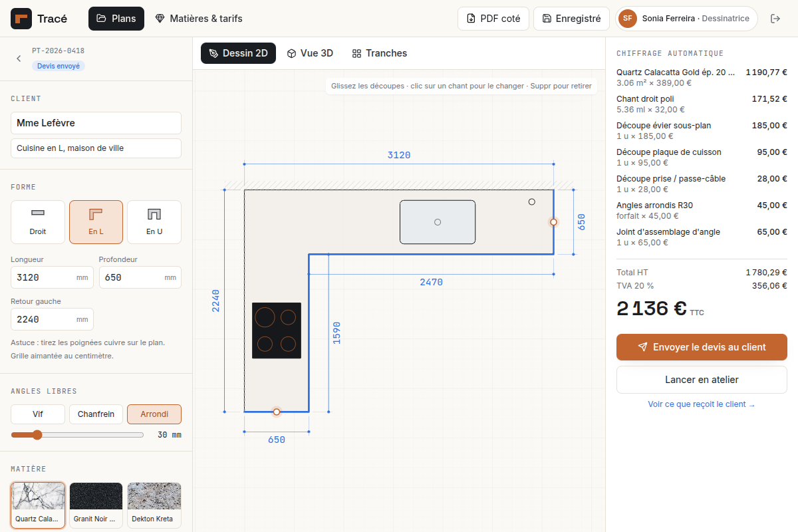
Task: Click the Retour gauche input field
Action: tap(52, 319)
